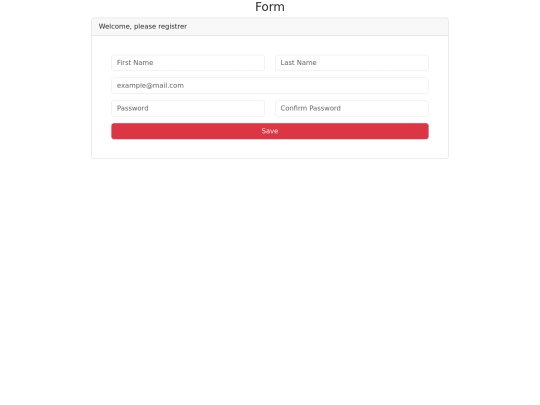The width and height of the screenshot is (540, 405).
Task: Click the field right of Password
Action: [x=352, y=108]
